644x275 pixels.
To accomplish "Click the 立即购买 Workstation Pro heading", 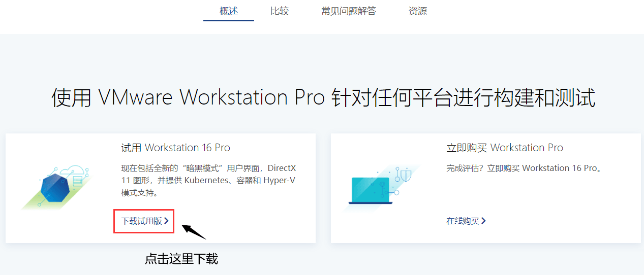I will click(505, 148).
